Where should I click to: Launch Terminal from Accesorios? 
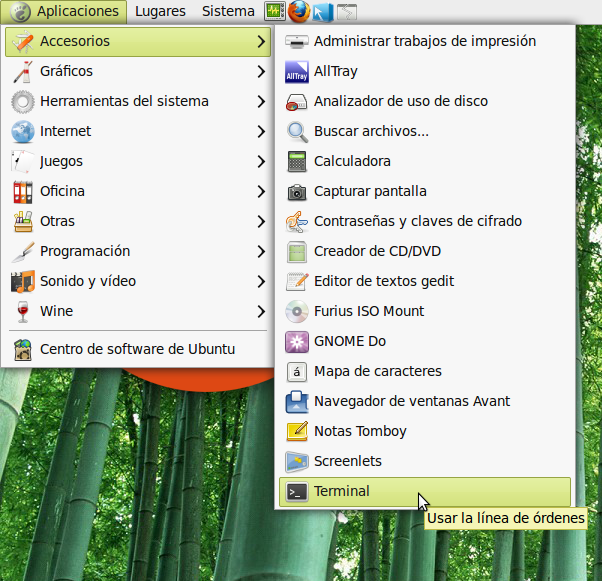click(425, 492)
